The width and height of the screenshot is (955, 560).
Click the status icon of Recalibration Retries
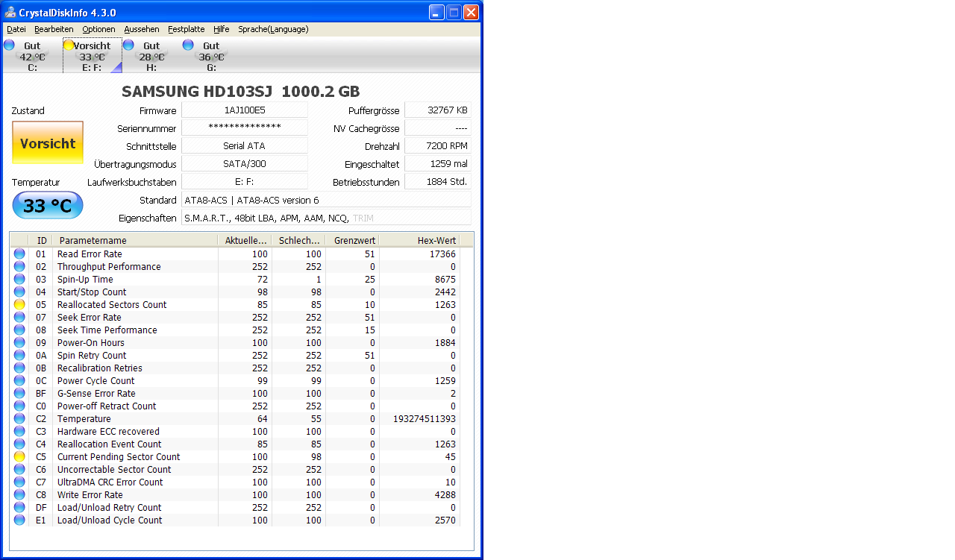tap(19, 368)
